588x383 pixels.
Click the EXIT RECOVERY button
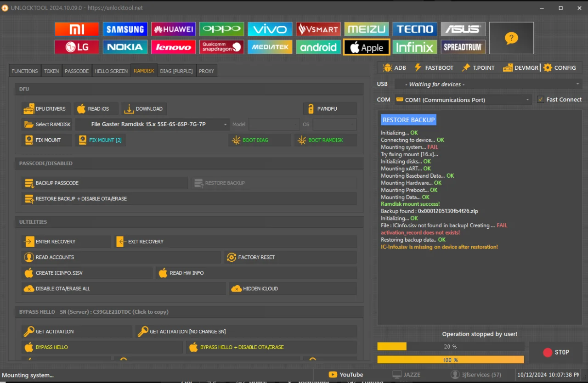point(236,242)
